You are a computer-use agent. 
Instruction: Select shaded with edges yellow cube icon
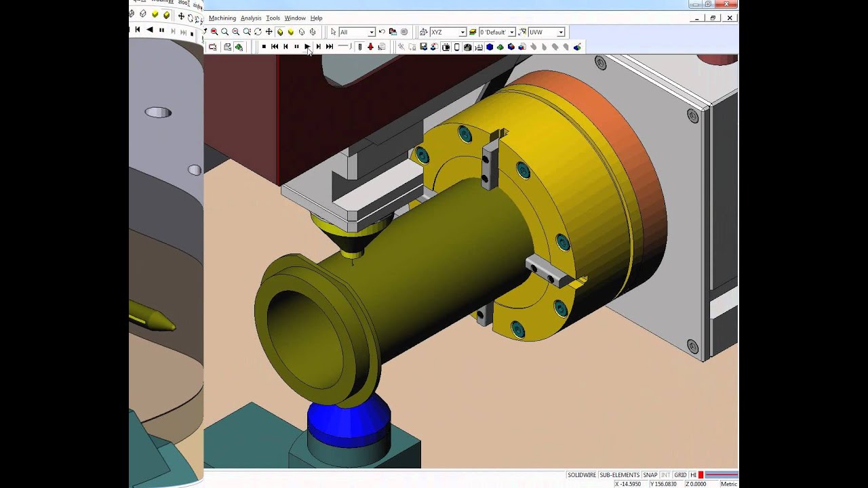[280, 32]
